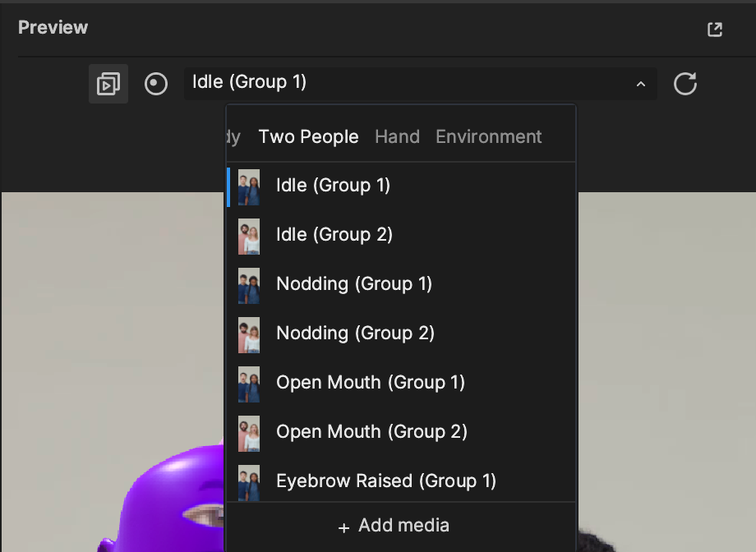Refresh the preview with the reload icon
Viewport: 756px width, 552px height.
(685, 84)
